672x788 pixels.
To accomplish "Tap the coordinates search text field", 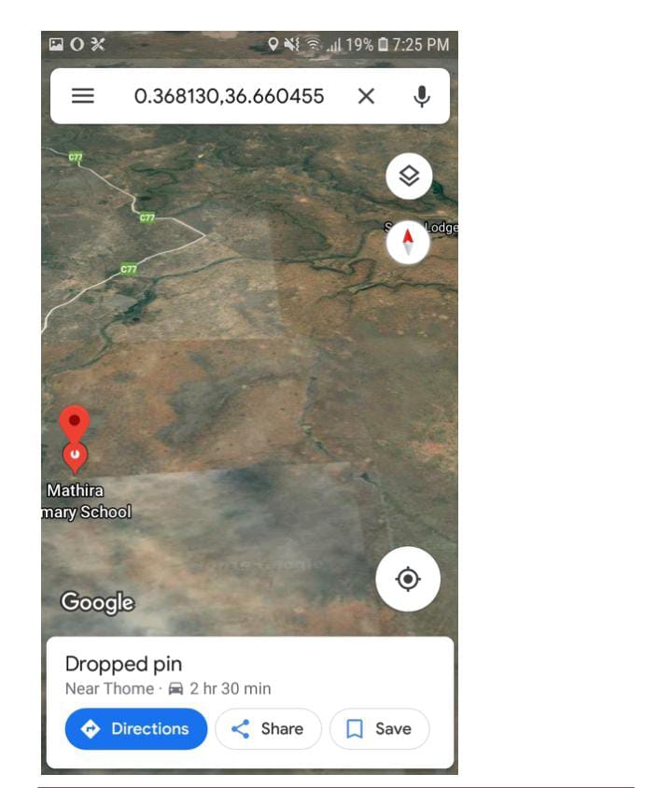I will [x=229, y=96].
